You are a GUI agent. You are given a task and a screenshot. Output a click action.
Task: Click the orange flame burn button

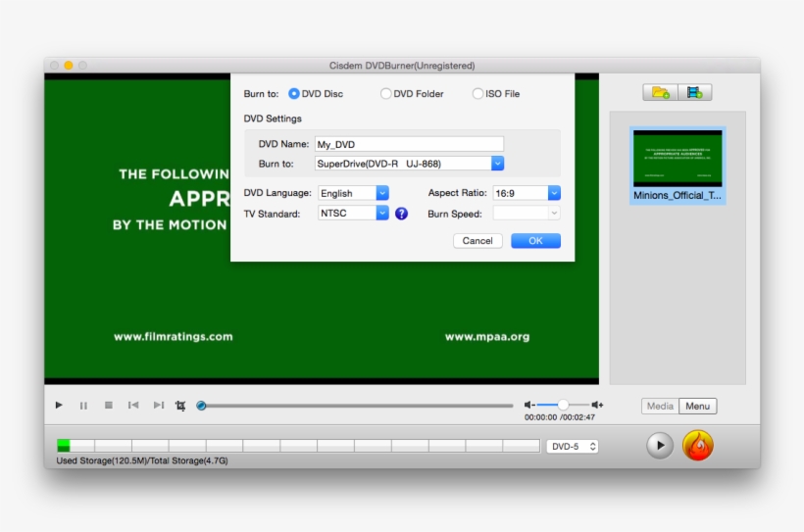coord(698,445)
